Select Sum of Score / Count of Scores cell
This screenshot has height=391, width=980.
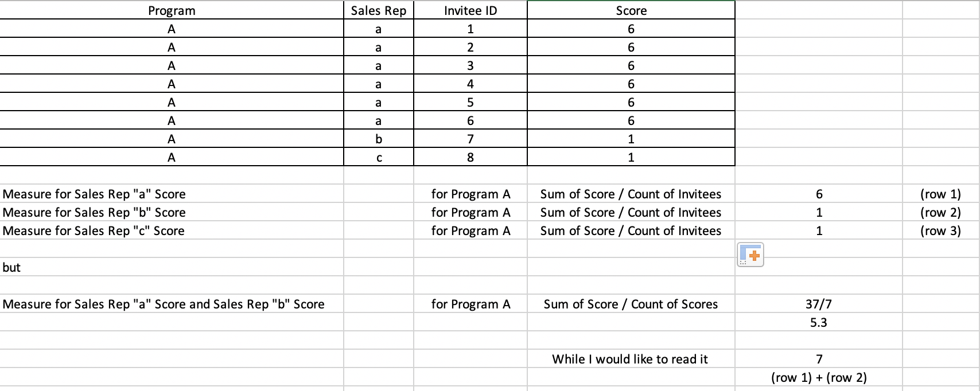point(631,304)
